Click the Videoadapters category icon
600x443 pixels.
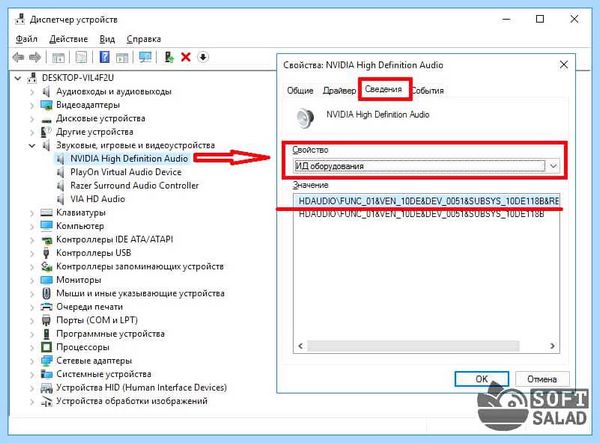(x=46, y=105)
